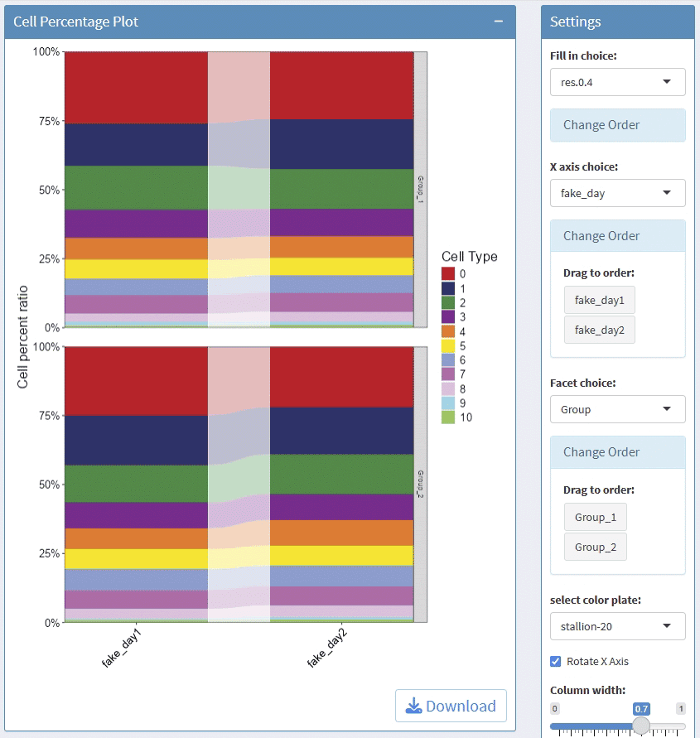Click the download icon on Download button
Viewport: 700px width, 738px height.
[x=413, y=706]
